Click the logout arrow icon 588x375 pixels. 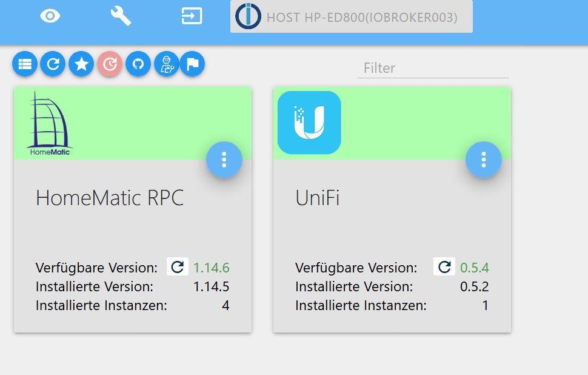(192, 16)
